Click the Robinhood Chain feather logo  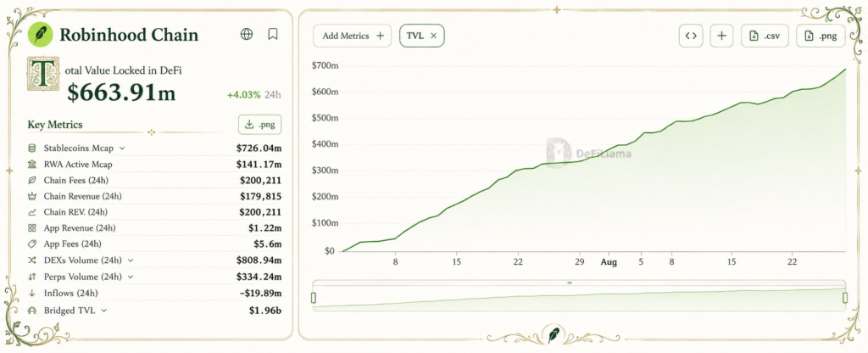tap(41, 34)
